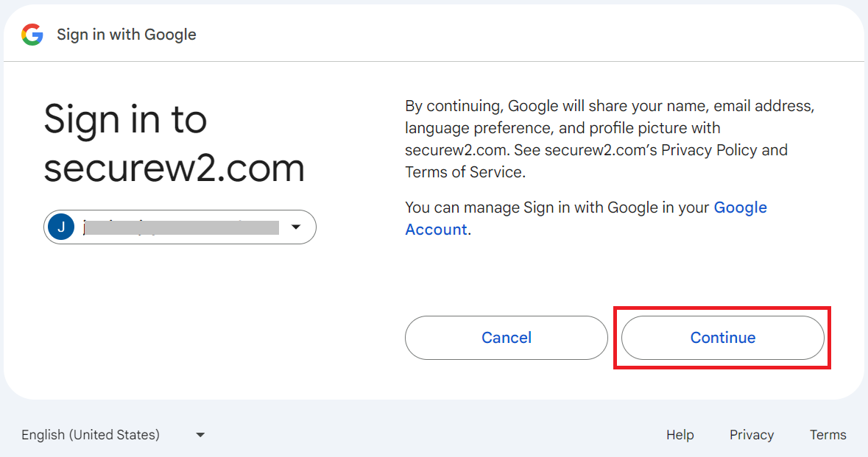Click the "Sign in with Google" header title
Screen dimensions: 868x457
127,35
